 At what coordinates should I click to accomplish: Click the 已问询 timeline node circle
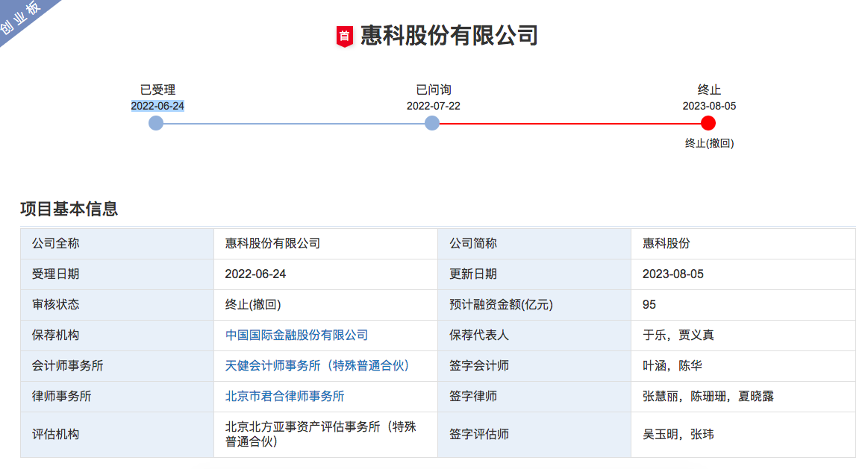coord(432,123)
